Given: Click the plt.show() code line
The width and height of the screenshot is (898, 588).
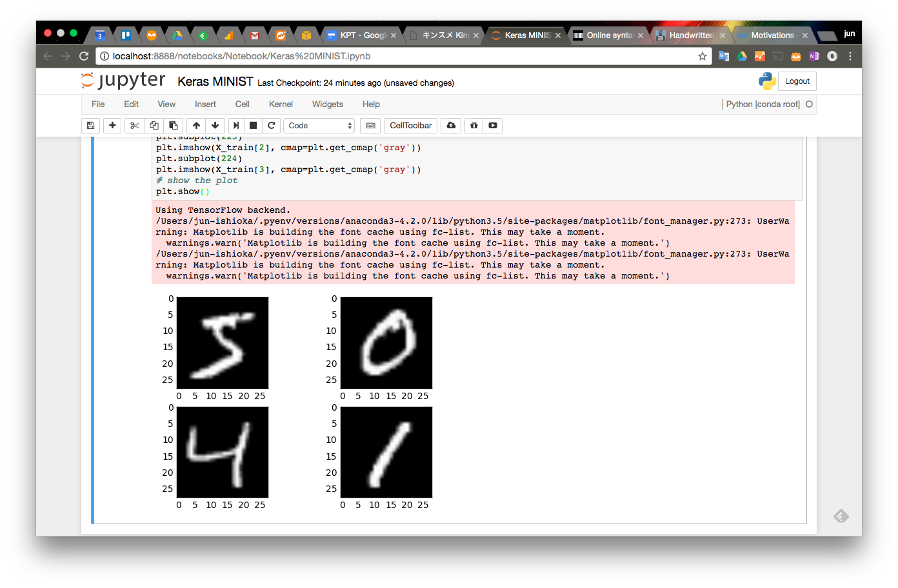Looking at the screenshot, I should click(183, 191).
